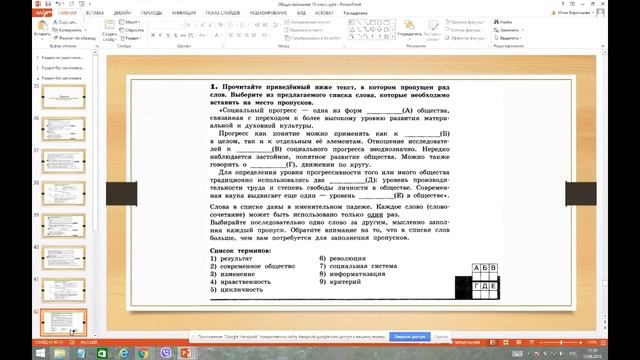This screenshot has width=640, height=360.
Task: Switch to the РЕЦЕНЗИРОВАНИЕ tab
Action: click(x=268, y=13)
